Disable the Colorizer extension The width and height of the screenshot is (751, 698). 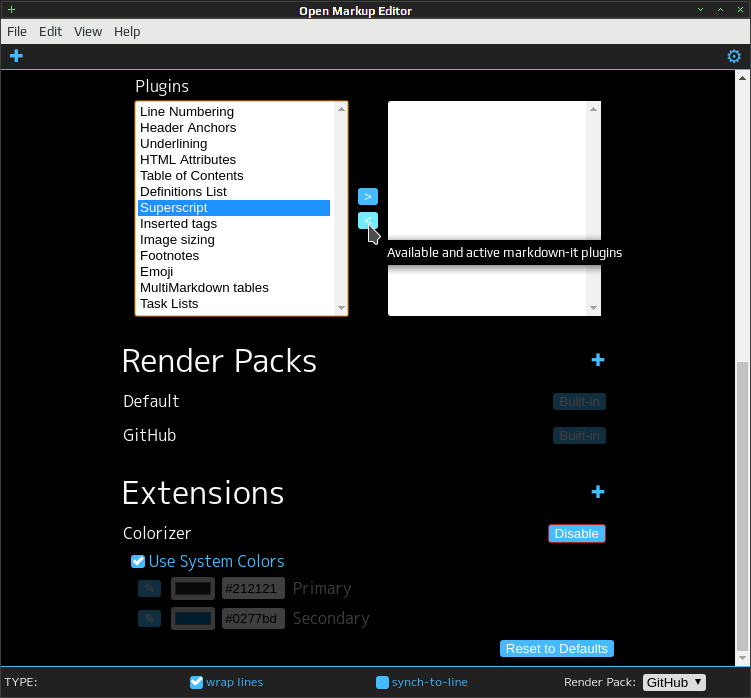click(x=577, y=534)
